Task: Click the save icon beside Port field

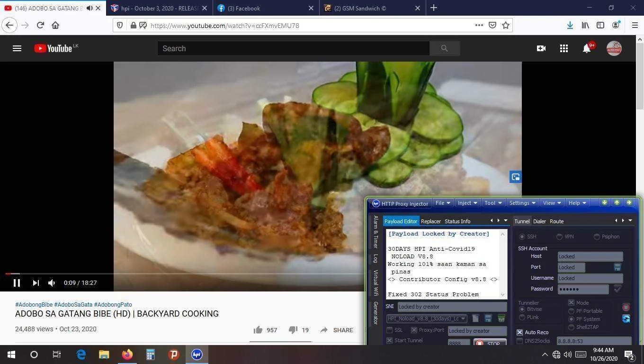Action: coord(617,267)
